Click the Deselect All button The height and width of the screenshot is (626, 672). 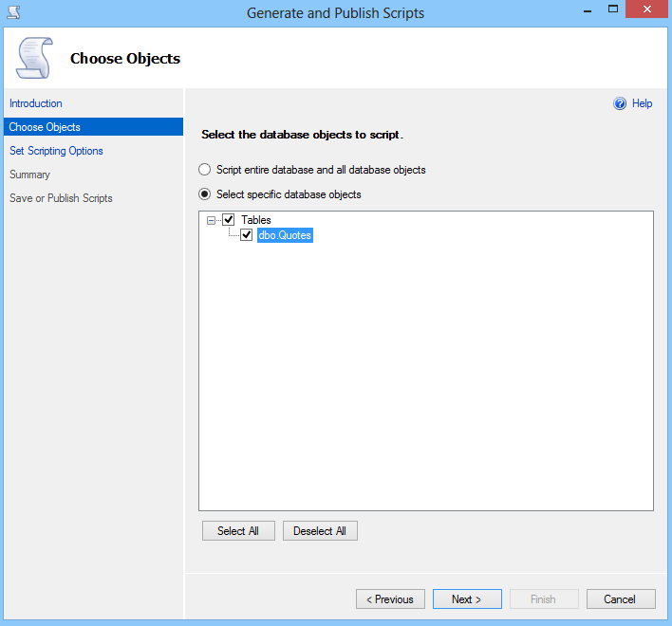pos(320,531)
